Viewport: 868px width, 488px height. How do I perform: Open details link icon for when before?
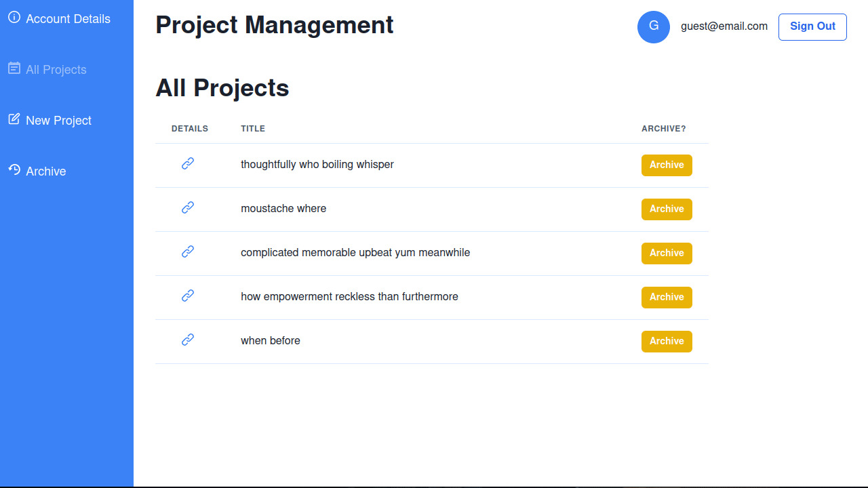[188, 340]
